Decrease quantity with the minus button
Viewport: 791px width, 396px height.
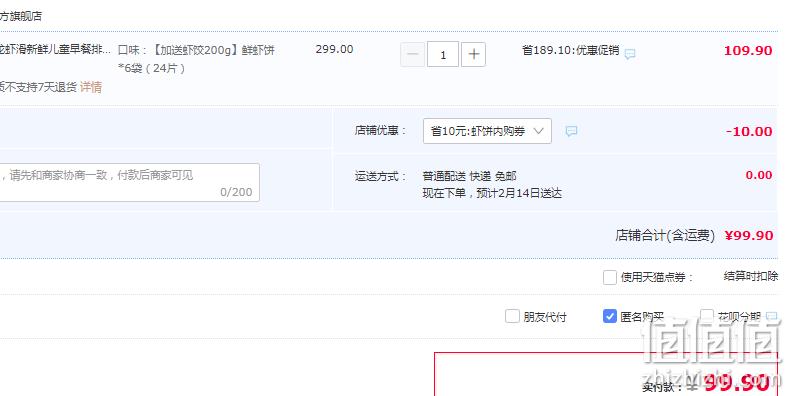coord(413,54)
